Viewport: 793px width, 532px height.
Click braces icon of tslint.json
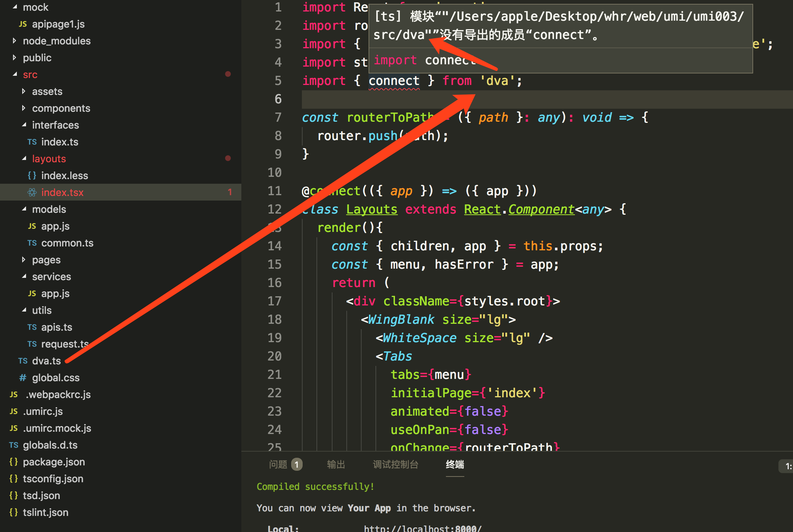click(x=14, y=512)
